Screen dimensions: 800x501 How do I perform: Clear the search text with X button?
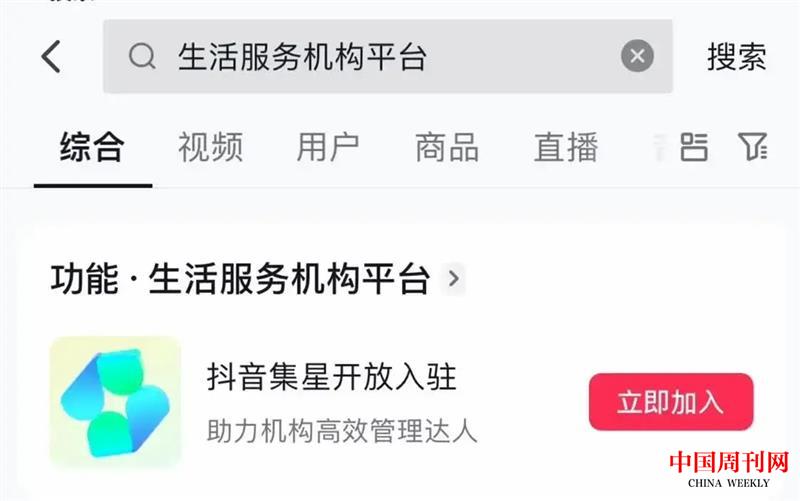[637, 56]
